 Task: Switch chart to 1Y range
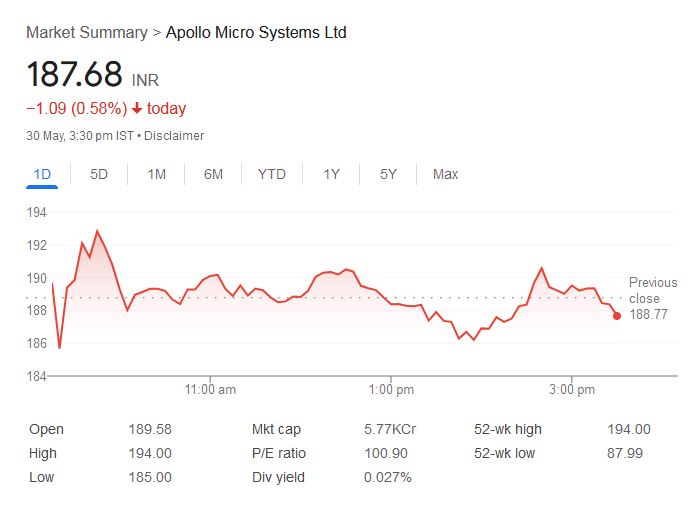click(331, 174)
